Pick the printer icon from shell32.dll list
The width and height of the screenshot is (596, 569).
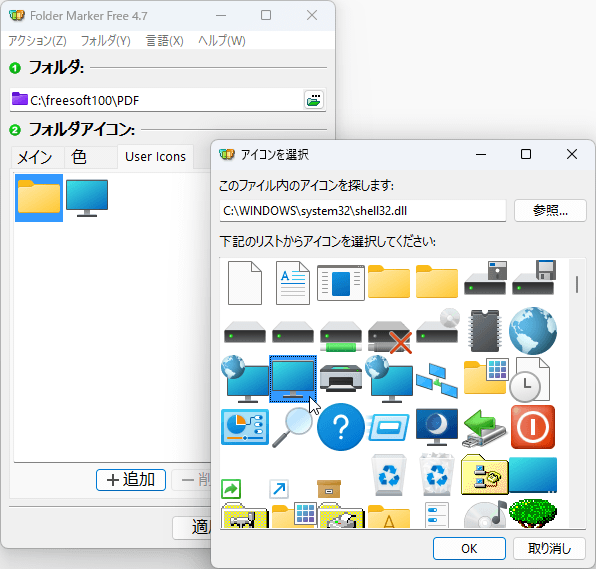[341, 378]
